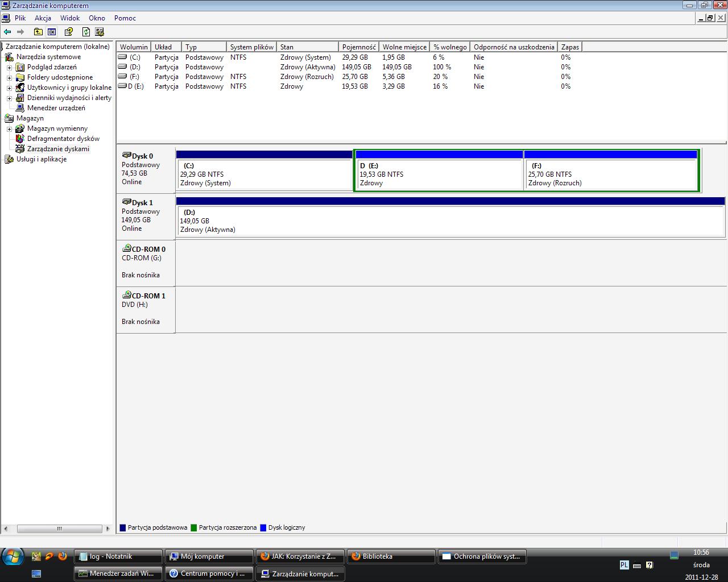Expand the Magazyn wymienny node
This screenshot has width=728, height=582.
point(9,128)
